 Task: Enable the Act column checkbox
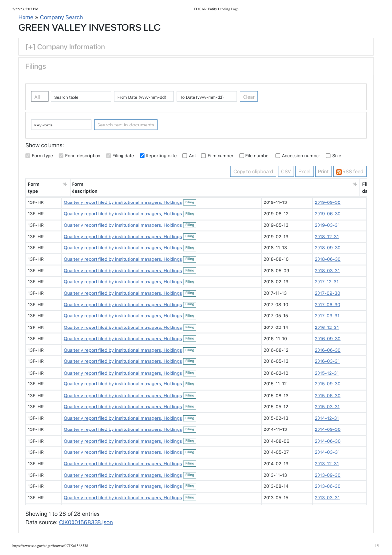(x=185, y=156)
